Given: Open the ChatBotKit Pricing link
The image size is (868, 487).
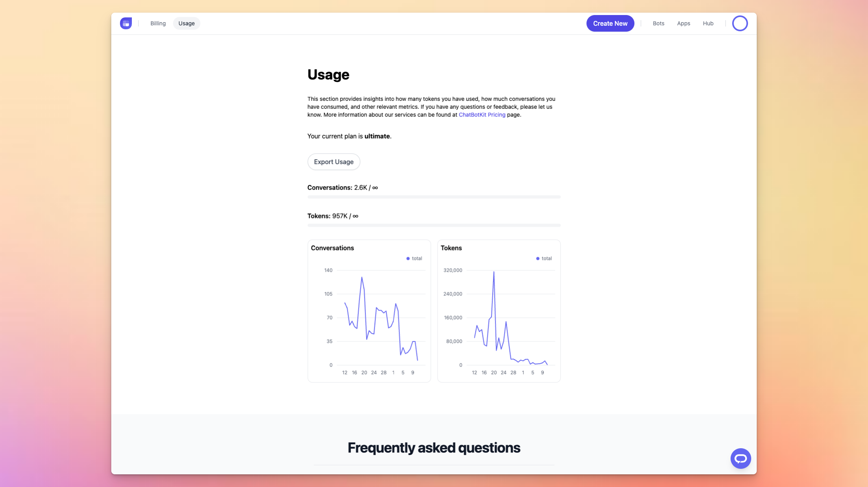Looking at the screenshot, I should pos(482,115).
